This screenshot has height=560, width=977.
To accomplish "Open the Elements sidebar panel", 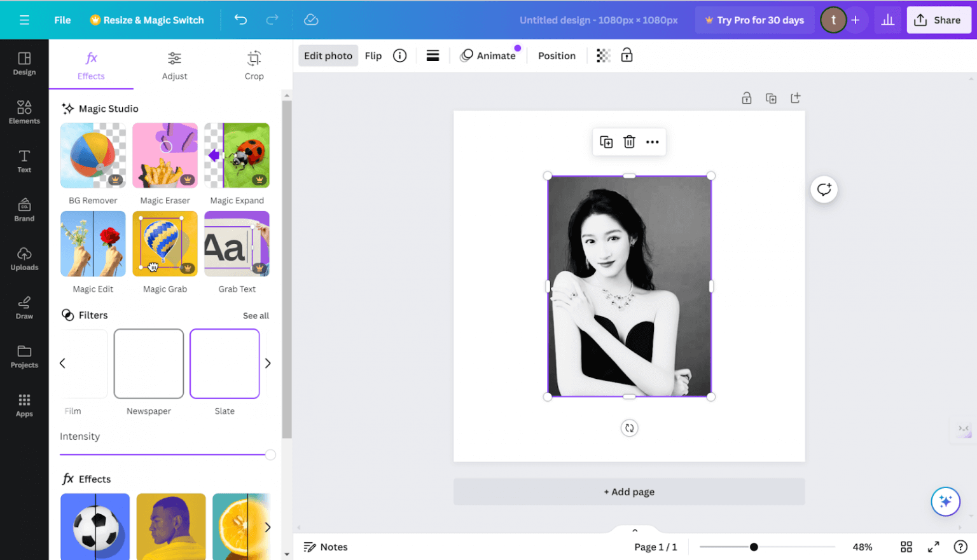I will 24,113.
